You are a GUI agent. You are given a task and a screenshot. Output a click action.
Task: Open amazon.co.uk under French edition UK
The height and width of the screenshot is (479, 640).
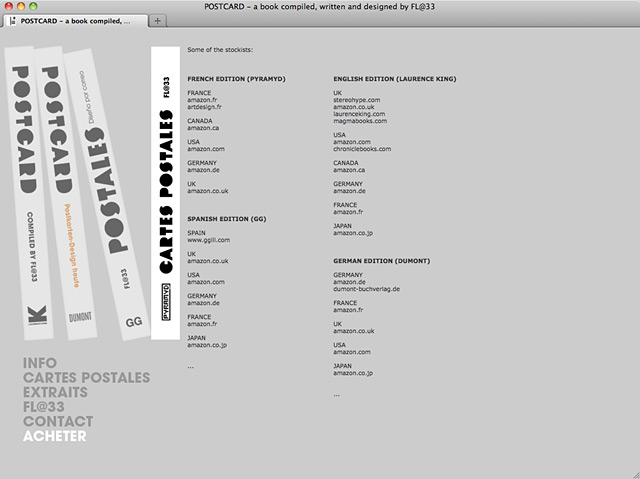pos(208,191)
